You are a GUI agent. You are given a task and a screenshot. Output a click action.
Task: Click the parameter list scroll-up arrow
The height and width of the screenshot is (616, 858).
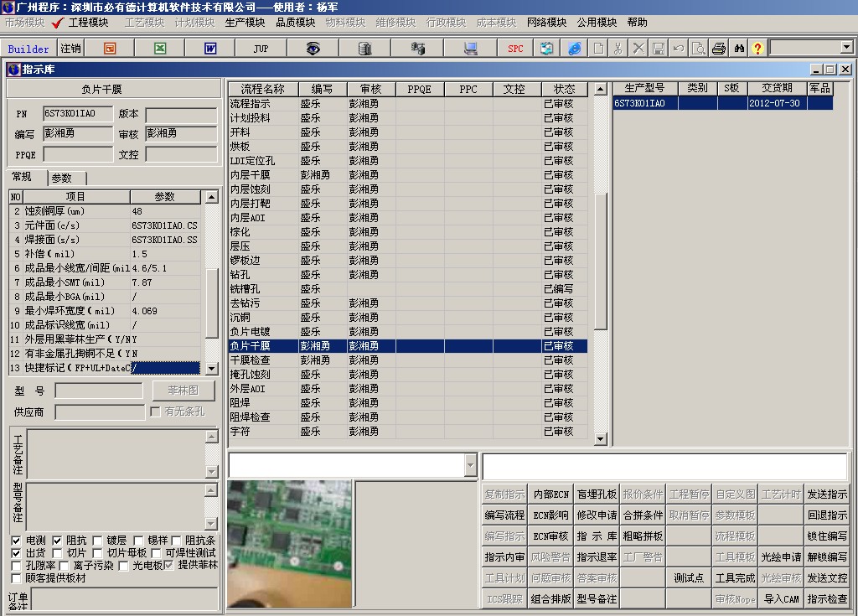pos(212,197)
